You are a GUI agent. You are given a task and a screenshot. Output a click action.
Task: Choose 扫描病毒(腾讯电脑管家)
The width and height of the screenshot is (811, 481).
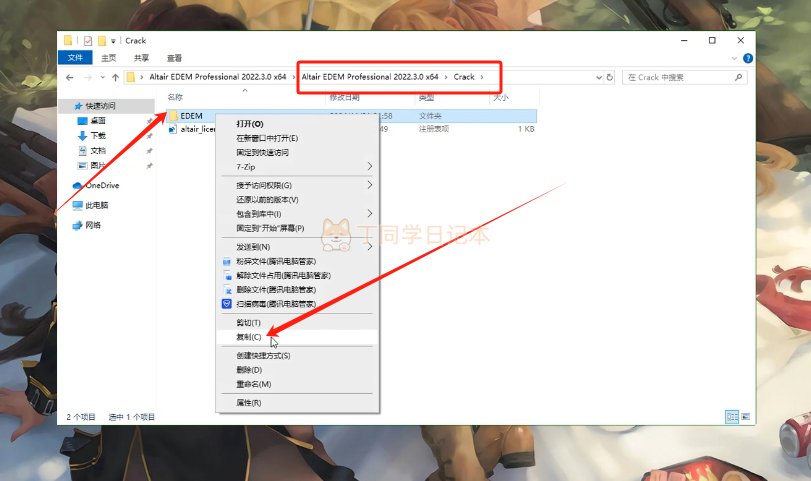click(x=297, y=304)
